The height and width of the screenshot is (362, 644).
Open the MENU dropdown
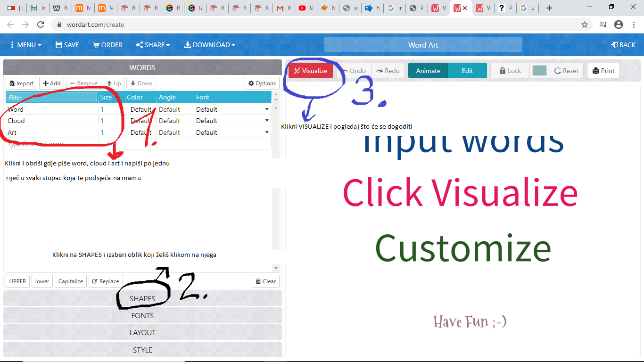(25, 45)
